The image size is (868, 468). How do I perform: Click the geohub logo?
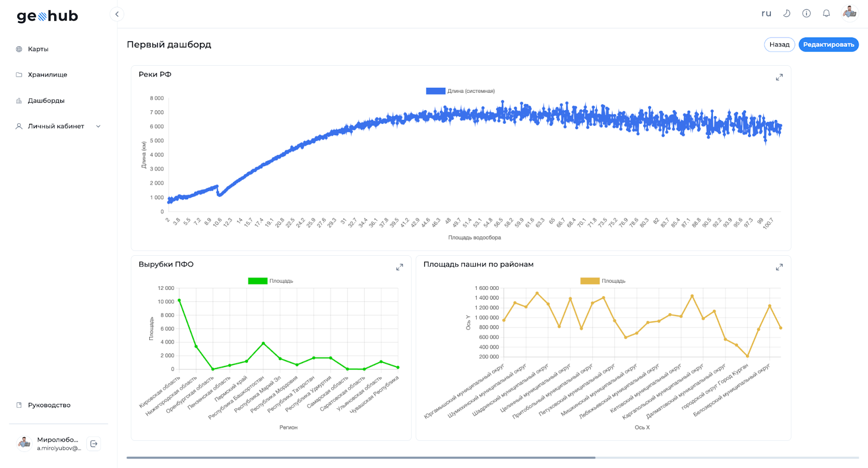tap(47, 16)
